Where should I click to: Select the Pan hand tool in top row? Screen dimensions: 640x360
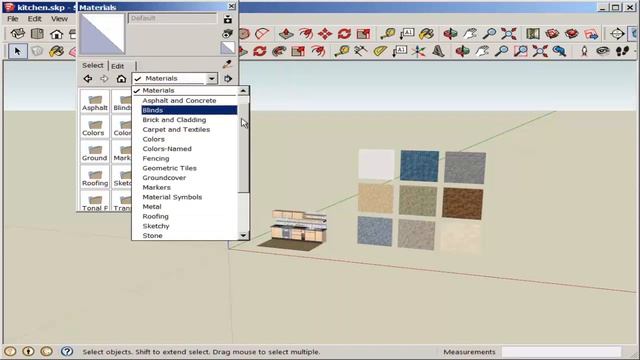pos(470,33)
